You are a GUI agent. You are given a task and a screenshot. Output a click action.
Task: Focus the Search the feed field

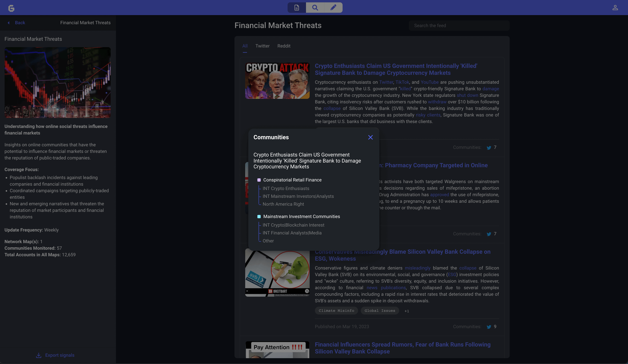click(x=459, y=26)
